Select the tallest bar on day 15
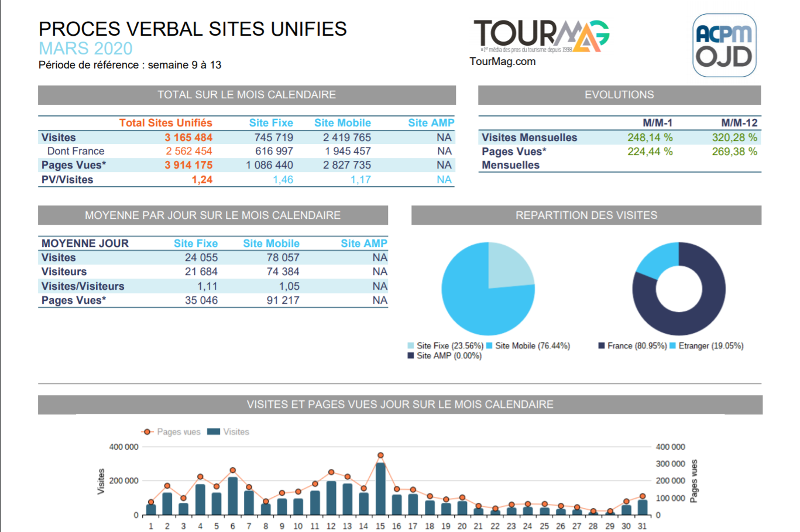The image size is (800, 532). [x=380, y=489]
